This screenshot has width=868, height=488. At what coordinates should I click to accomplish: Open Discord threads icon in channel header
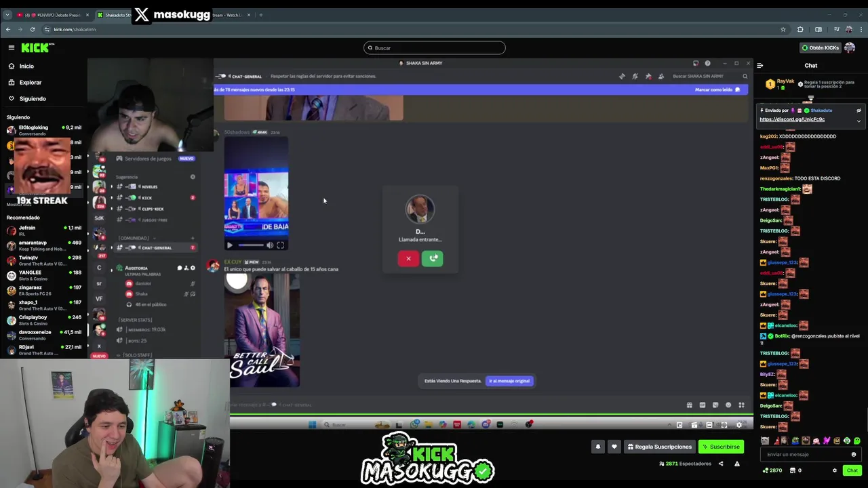622,76
